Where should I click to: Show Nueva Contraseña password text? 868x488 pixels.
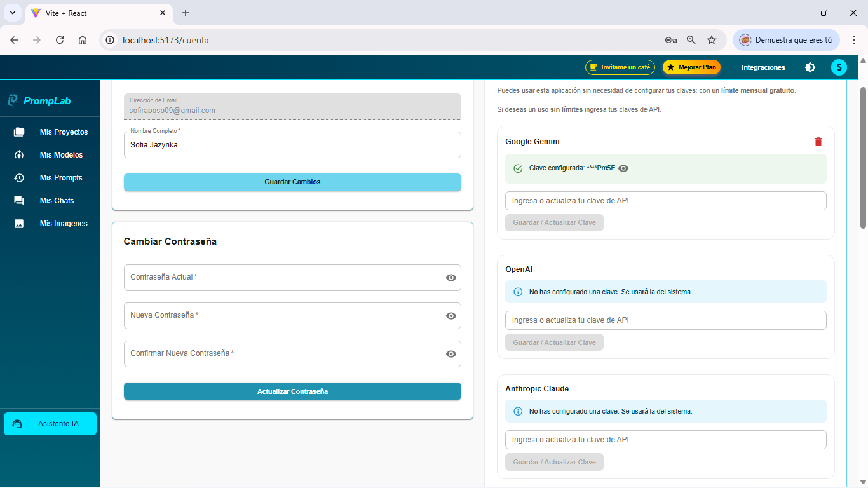point(451,316)
